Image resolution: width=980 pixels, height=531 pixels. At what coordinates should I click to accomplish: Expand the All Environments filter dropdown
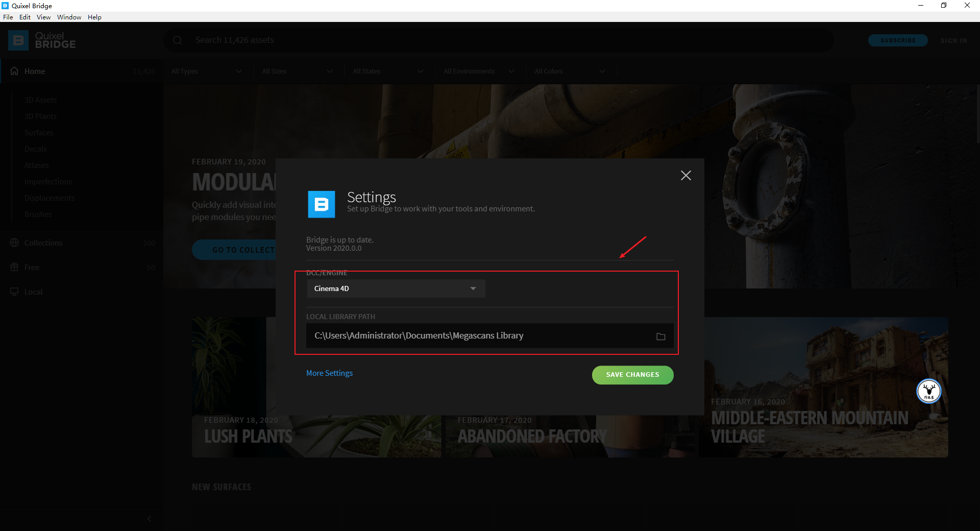pyautogui.click(x=479, y=71)
